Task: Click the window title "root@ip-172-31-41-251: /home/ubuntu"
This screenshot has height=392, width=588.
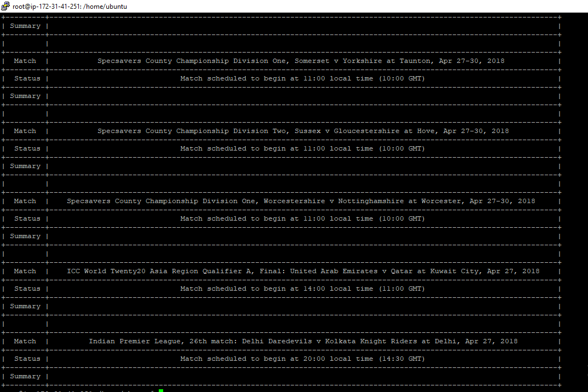Action: click(x=70, y=7)
